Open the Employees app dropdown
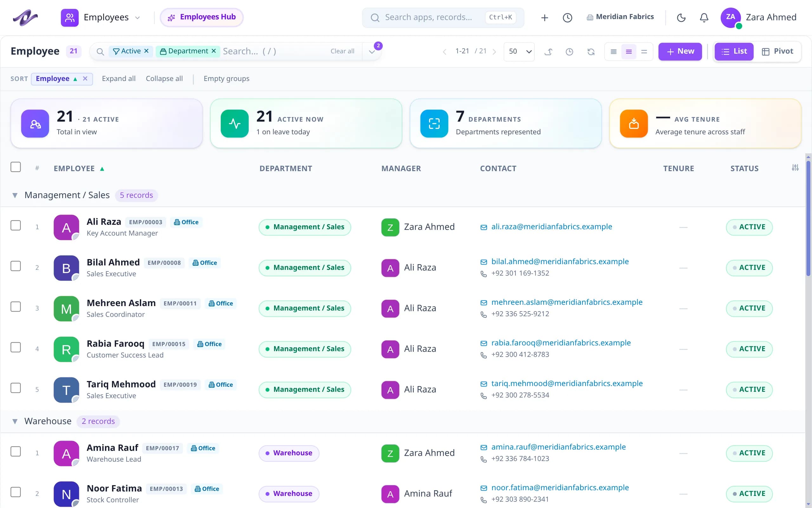Image resolution: width=812 pixels, height=508 pixels. click(100, 17)
